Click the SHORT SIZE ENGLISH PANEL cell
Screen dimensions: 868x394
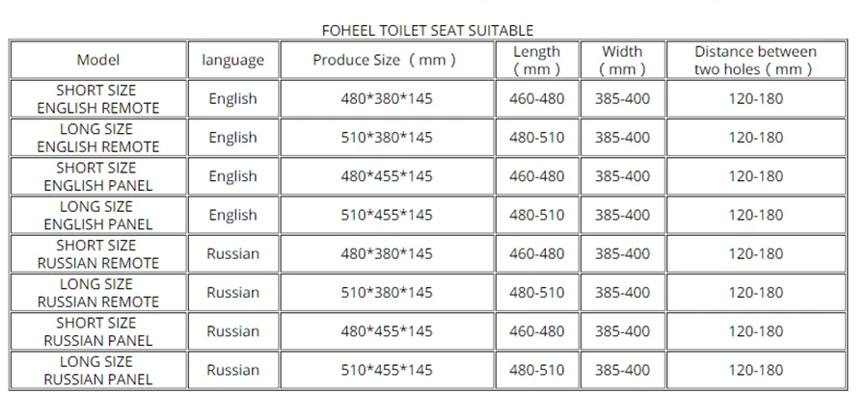point(98,176)
